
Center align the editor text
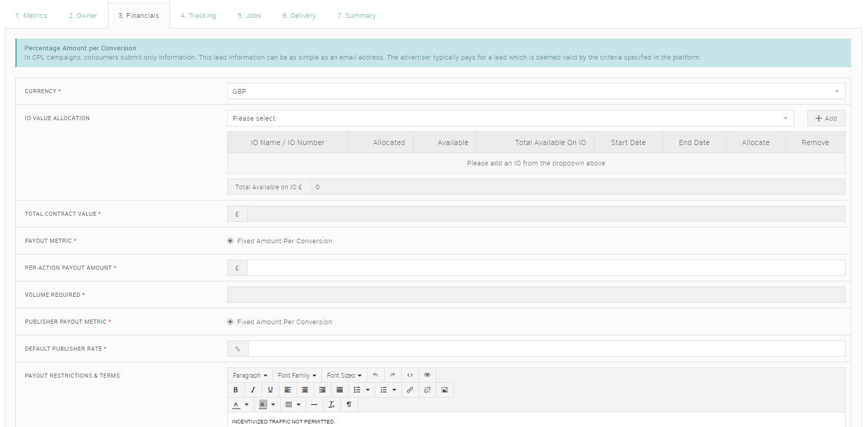coord(305,390)
